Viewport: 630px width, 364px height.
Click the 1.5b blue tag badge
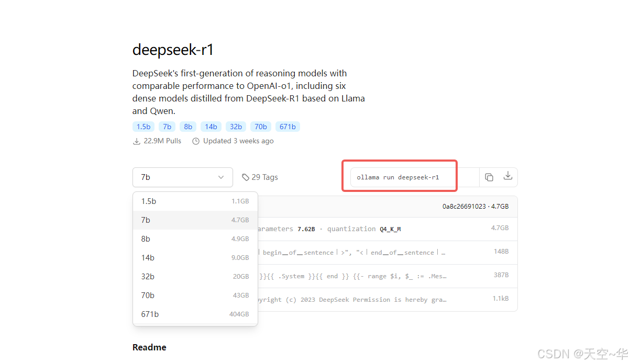coord(143,127)
